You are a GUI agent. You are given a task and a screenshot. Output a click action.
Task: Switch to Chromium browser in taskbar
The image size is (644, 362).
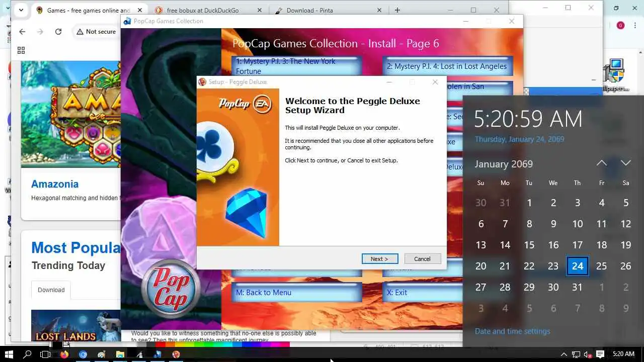83,354
